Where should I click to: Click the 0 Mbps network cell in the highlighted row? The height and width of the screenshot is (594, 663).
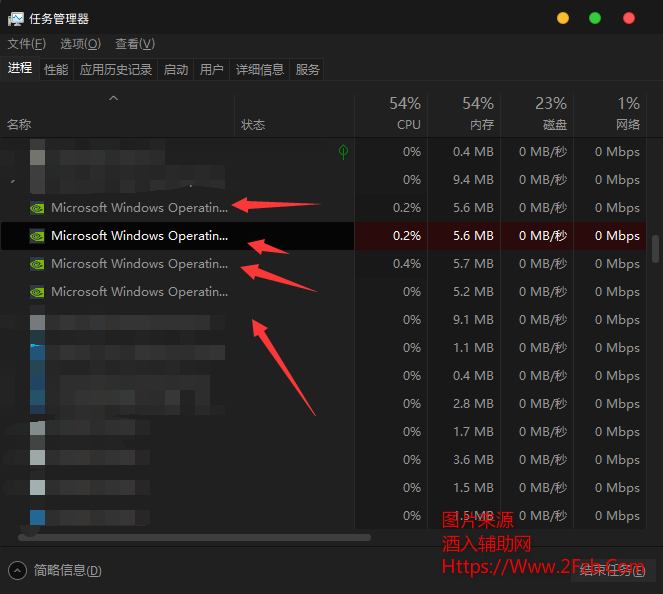(609, 236)
